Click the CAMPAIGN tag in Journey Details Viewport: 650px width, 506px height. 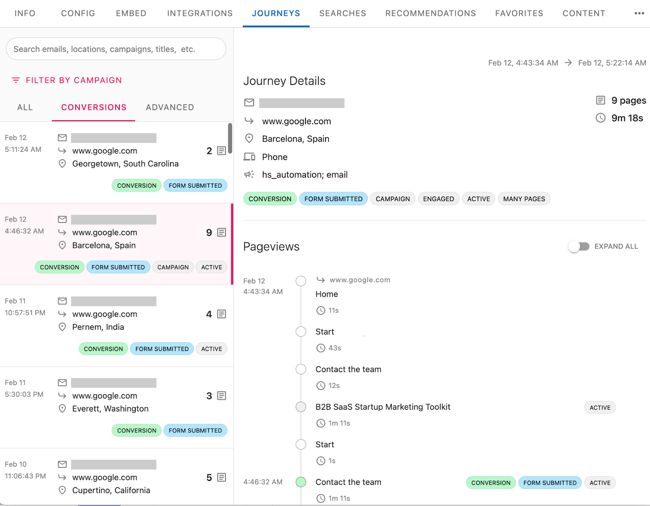[x=393, y=199]
